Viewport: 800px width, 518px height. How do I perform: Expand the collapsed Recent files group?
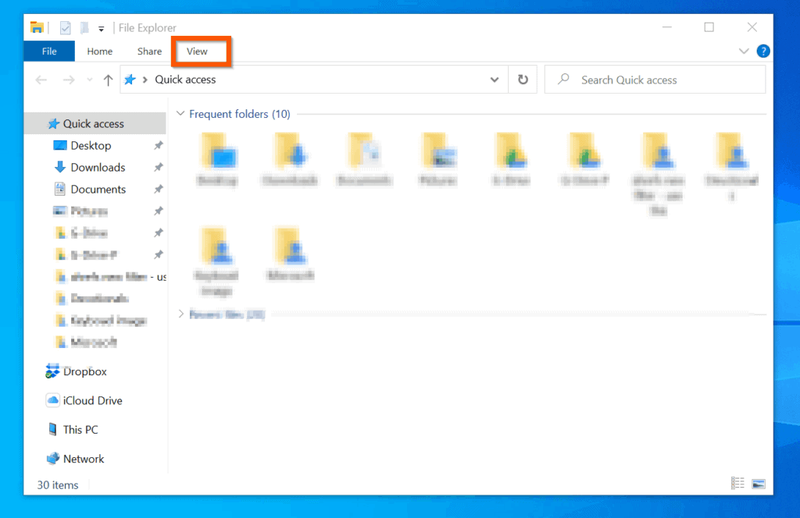point(181,314)
